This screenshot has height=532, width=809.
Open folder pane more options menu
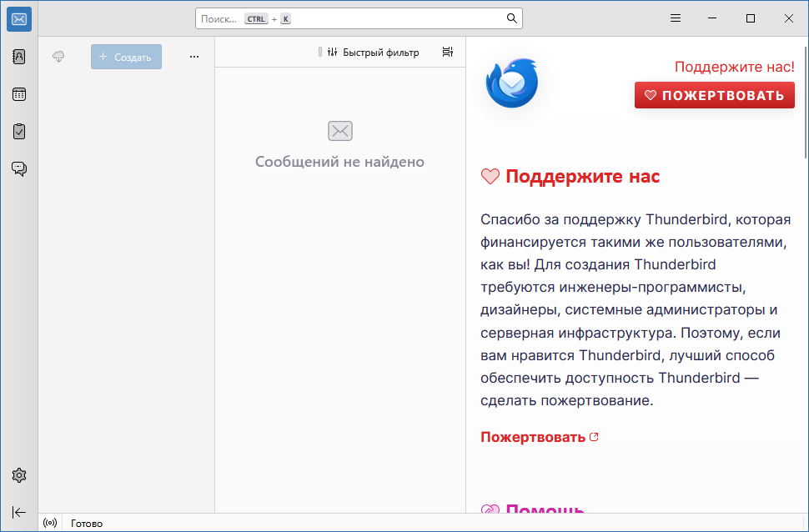click(x=194, y=57)
